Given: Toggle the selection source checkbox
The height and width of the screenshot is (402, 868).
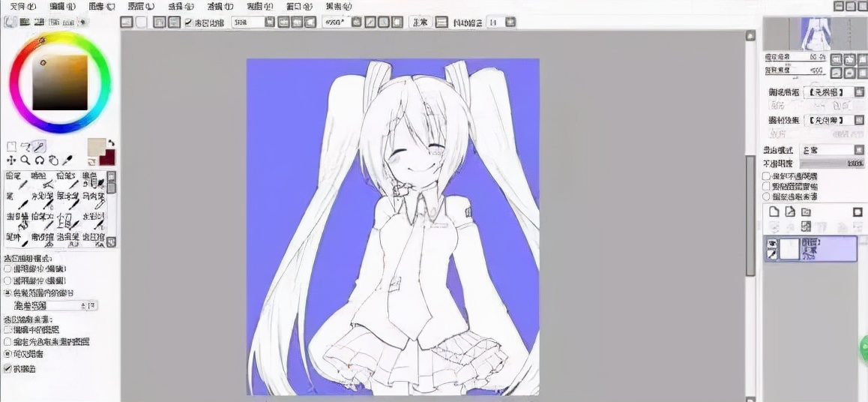Looking at the screenshot, I should (767, 196).
